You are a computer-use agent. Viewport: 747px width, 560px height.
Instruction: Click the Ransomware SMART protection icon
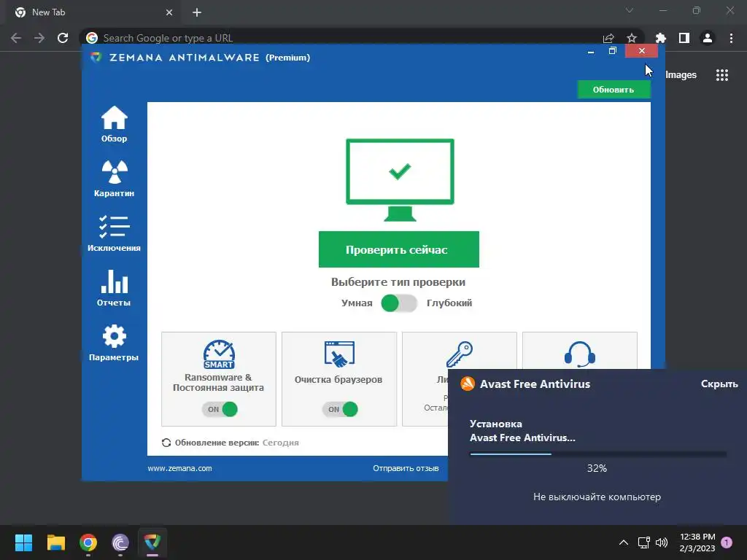tap(219, 354)
